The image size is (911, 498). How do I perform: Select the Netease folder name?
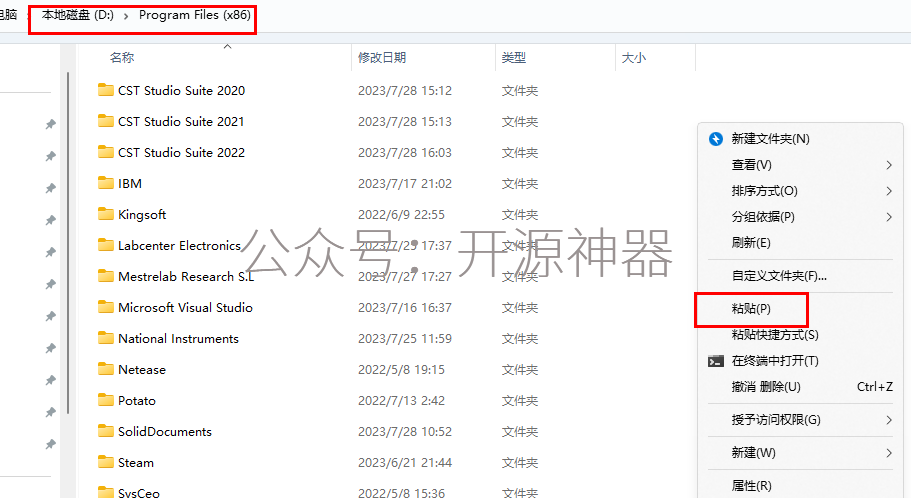[x=142, y=370]
